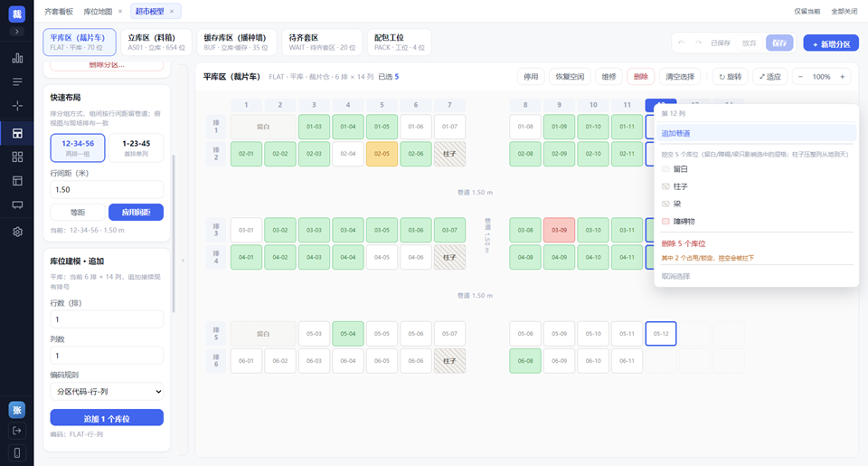
Task: Click the mobile phone sidebar icon
Action: [16, 452]
